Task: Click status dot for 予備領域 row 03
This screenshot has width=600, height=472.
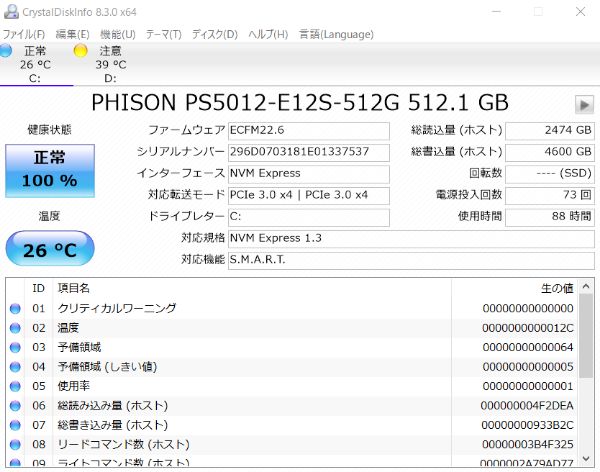Action: pos(15,348)
